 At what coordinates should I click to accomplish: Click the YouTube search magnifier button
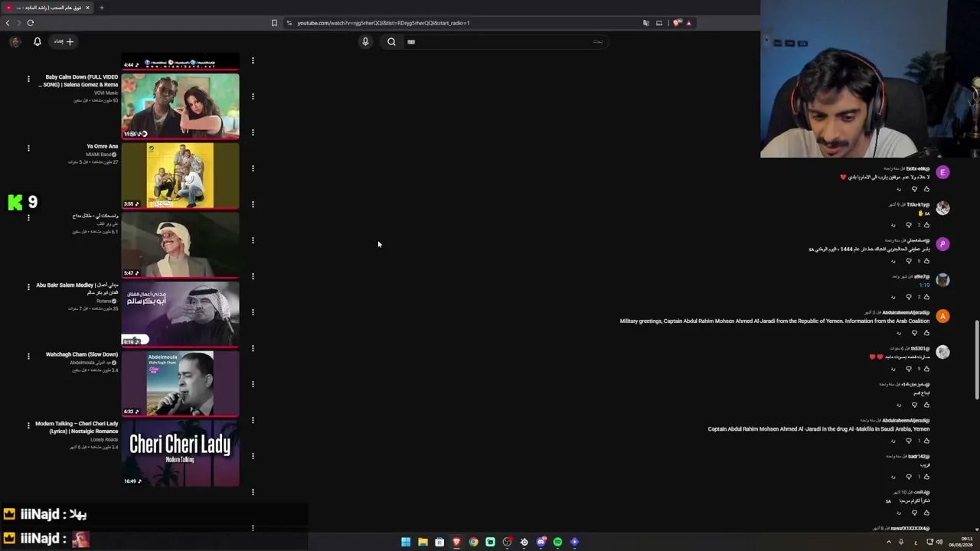click(x=391, y=41)
